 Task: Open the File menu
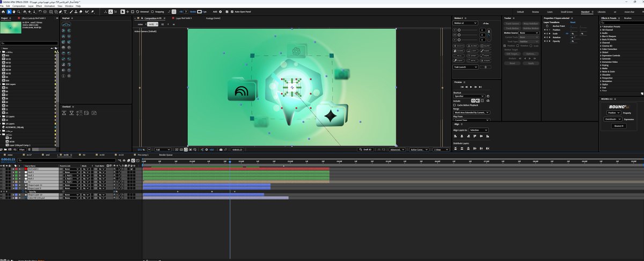coord(3,6)
